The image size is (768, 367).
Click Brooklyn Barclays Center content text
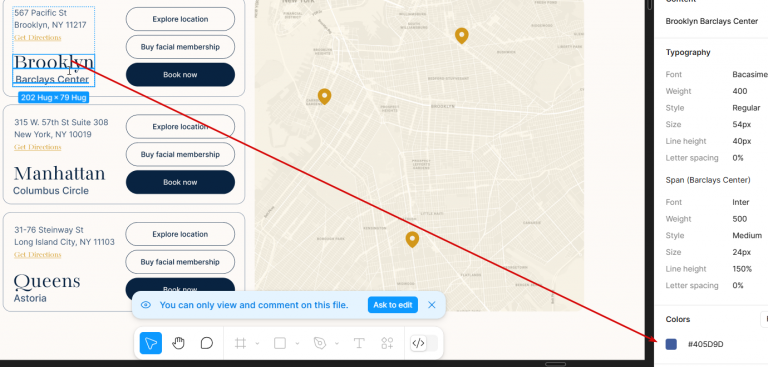pyautogui.click(x=712, y=21)
